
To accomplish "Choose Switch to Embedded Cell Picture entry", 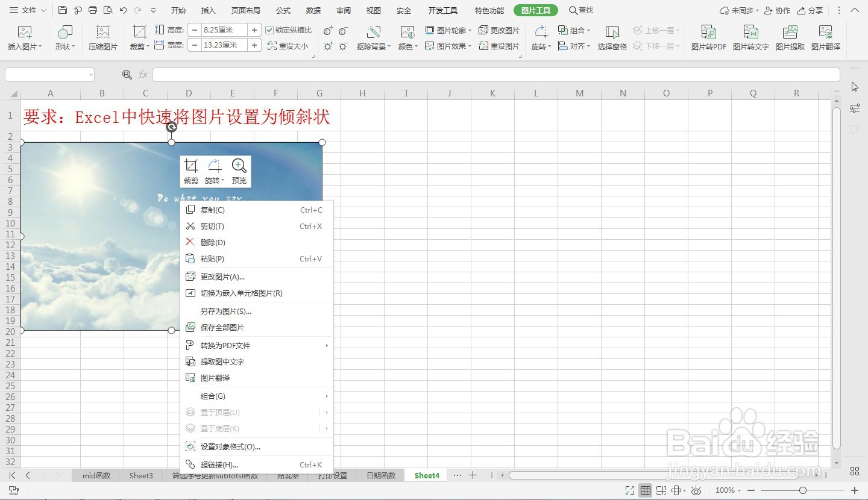I will [x=257, y=293].
